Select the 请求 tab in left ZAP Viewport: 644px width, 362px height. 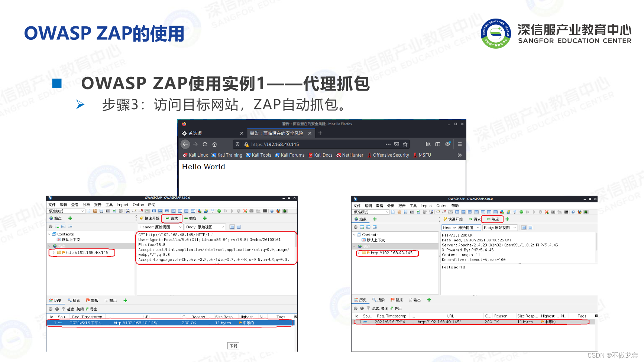[x=172, y=218]
